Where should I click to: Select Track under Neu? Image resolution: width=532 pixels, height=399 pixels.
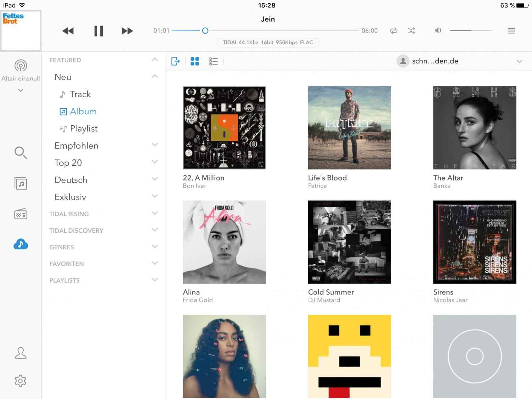(x=81, y=94)
